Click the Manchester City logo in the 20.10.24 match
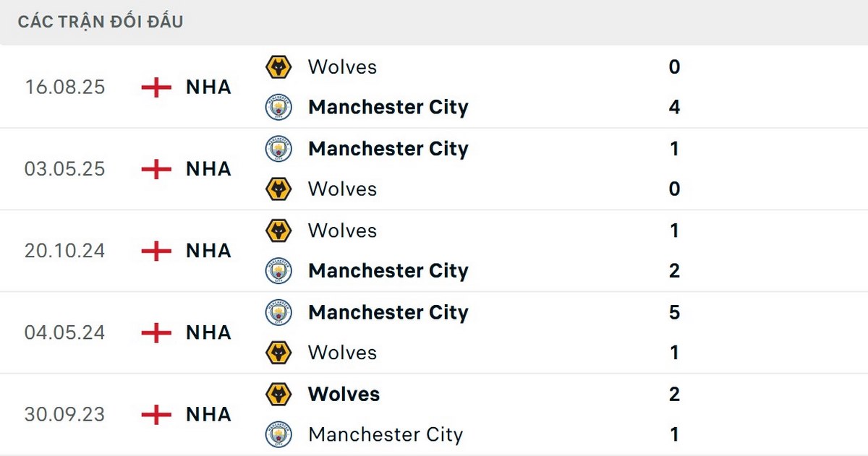The width and height of the screenshot is (868, 456). [x=278, y=271]
